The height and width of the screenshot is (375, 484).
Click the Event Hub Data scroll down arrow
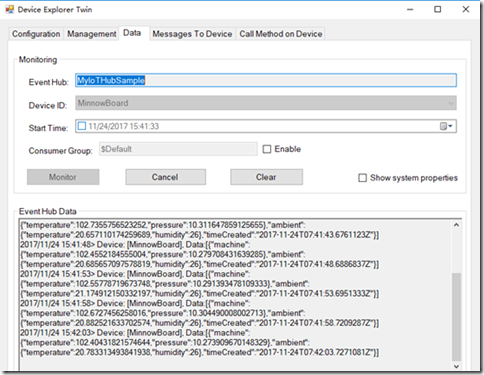click(x=456, y=366)
